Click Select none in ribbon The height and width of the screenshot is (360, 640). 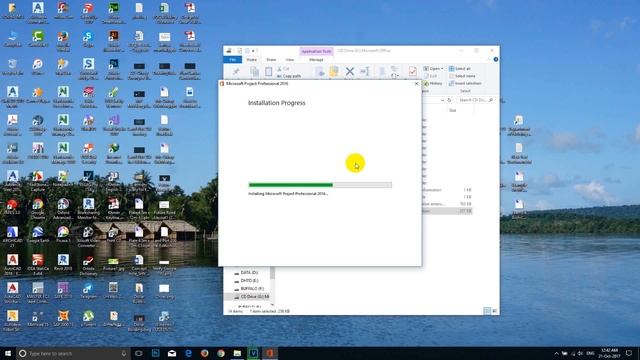[x=462, y=76]
